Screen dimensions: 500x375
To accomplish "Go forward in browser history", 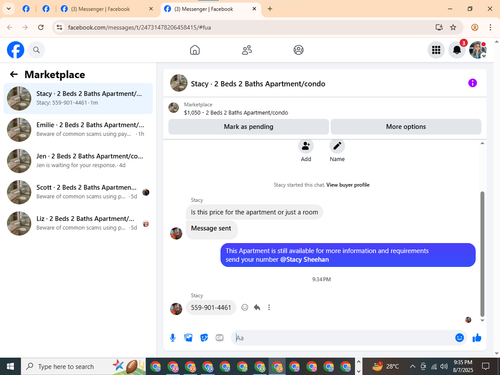I will coord(25,27).
